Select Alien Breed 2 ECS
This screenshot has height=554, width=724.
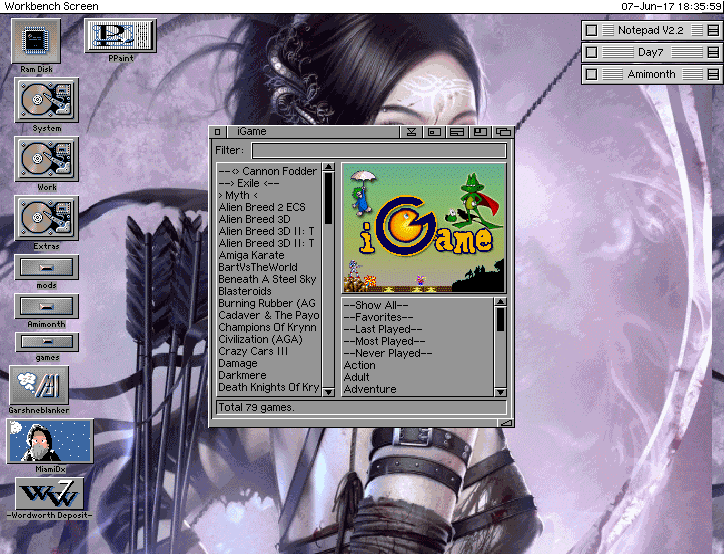pyautogui.click(x=269, y=207)
